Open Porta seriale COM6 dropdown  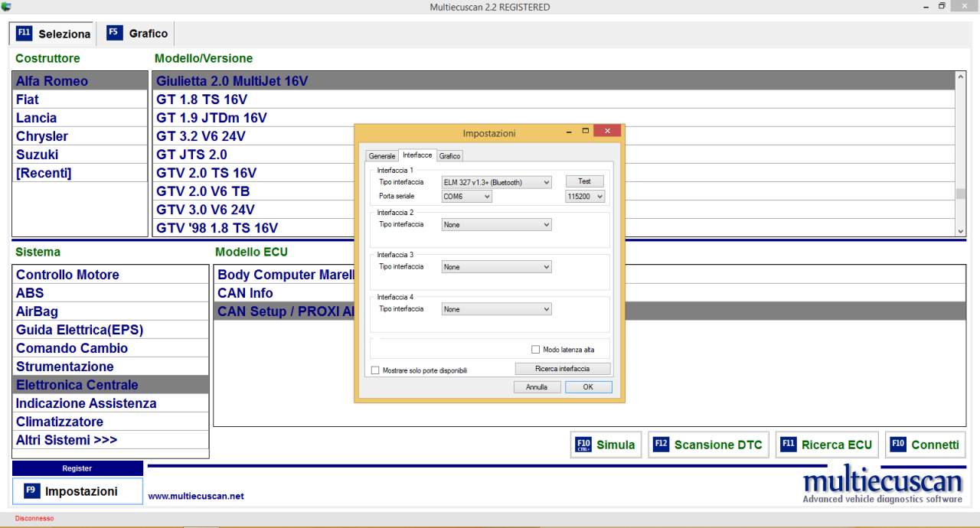467,197
